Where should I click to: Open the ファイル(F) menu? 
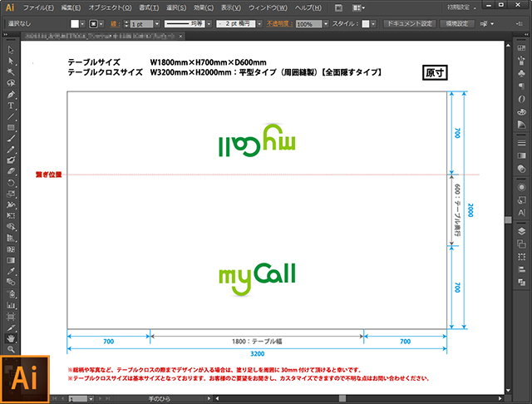click(x=38, y=7)
